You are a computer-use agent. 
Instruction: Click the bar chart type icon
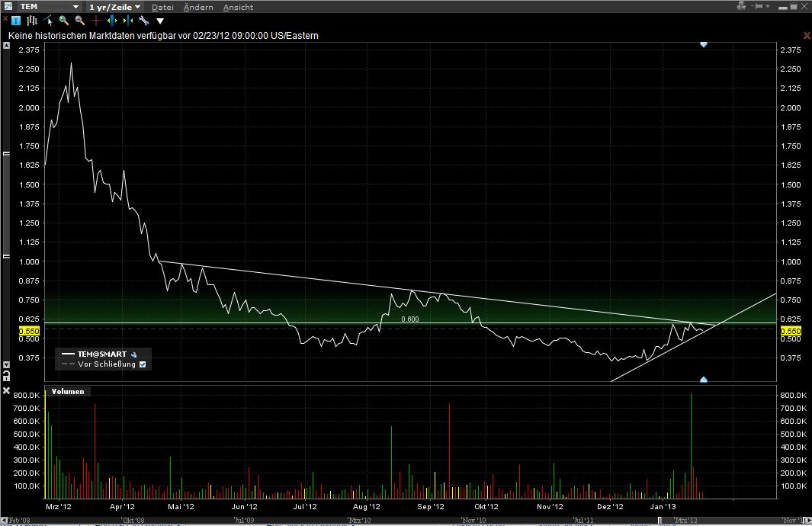pos(32,21)
